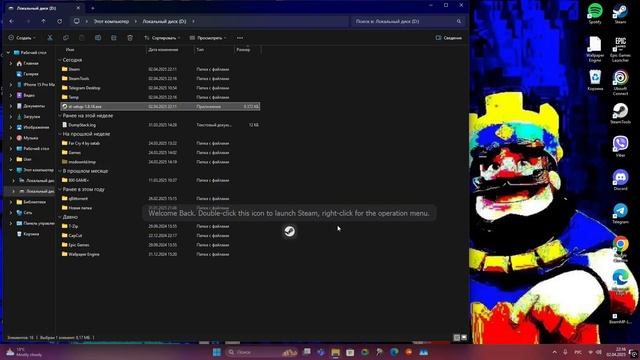Select Epic Games Launcher desktop icon

tap(620, 49)
